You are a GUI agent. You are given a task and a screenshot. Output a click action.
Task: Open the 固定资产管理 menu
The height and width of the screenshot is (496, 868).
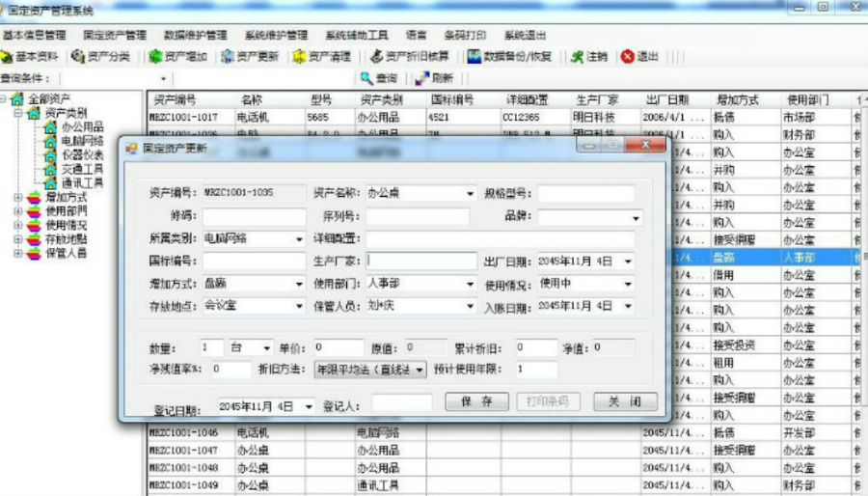115,35
